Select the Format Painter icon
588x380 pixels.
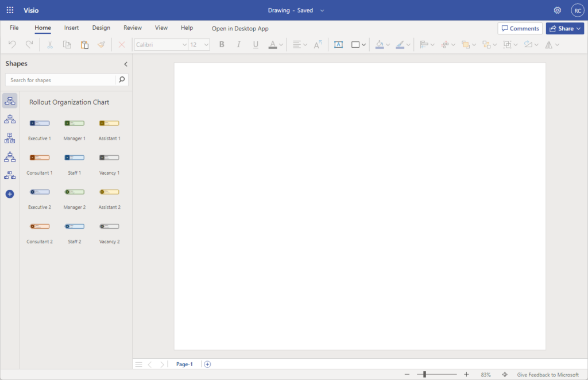(x=101, y=45)
